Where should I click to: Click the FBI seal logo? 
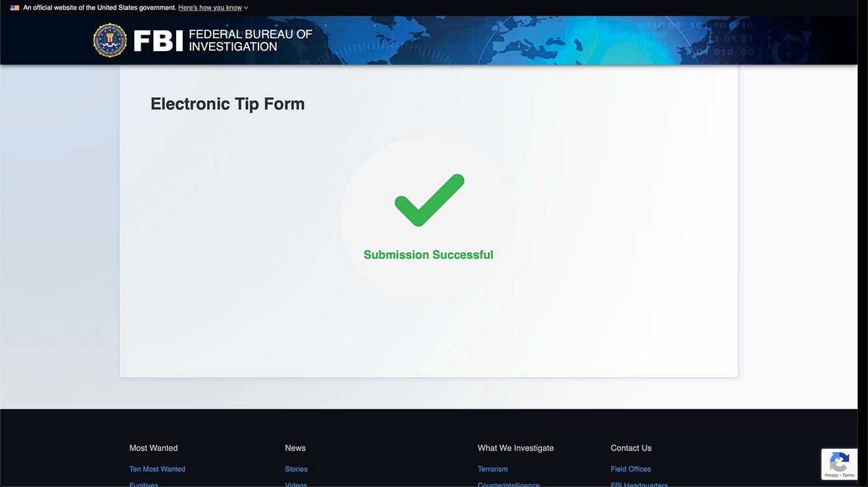coord(110,41)
